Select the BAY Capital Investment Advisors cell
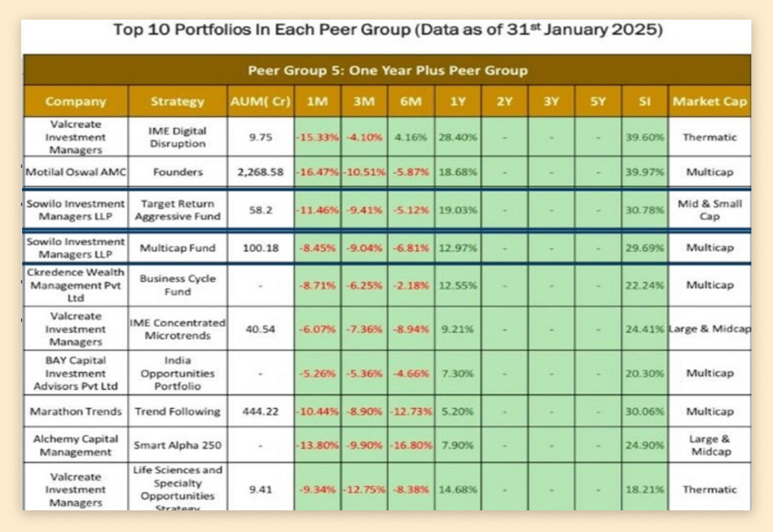 click(x=75, y=373)
